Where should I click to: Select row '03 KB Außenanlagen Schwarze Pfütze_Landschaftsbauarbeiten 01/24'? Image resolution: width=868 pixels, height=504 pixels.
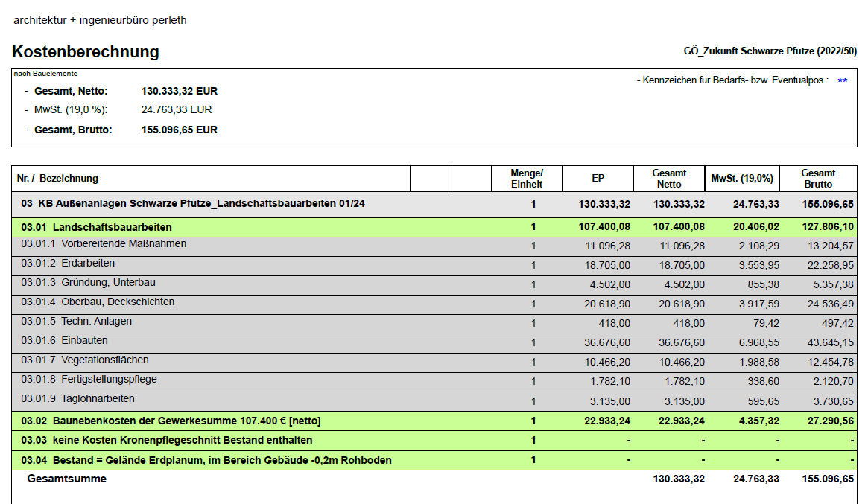[434, 204]
